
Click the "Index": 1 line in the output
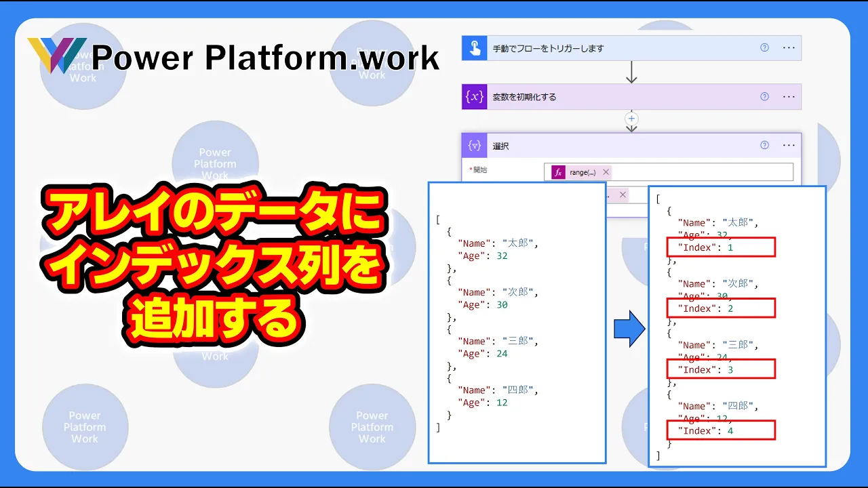pos(720,247)
